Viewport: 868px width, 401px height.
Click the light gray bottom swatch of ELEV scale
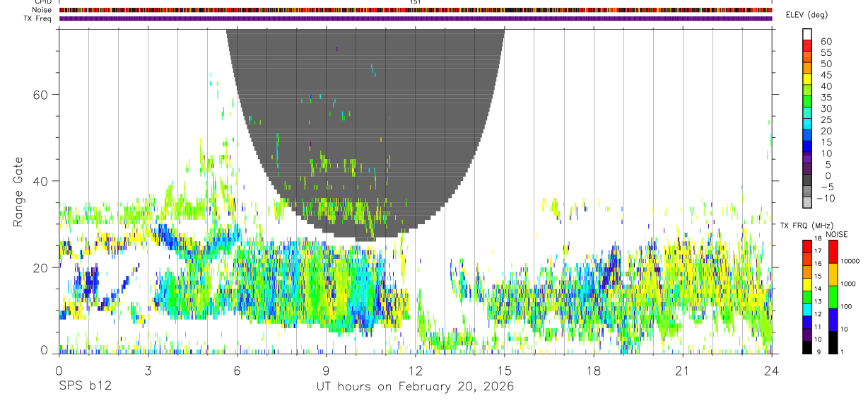click(x=807, y=202)
